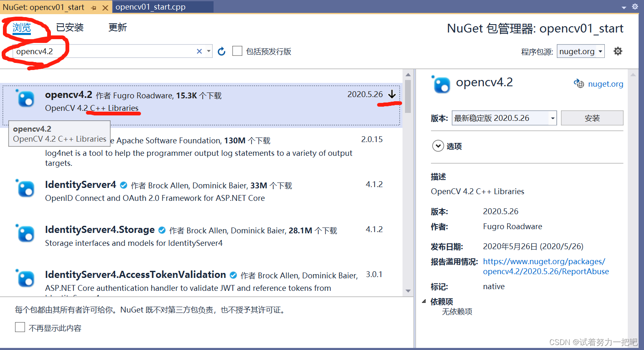Select IdentityServer4.AccessTokenValidation package

(x=201, y=281)
